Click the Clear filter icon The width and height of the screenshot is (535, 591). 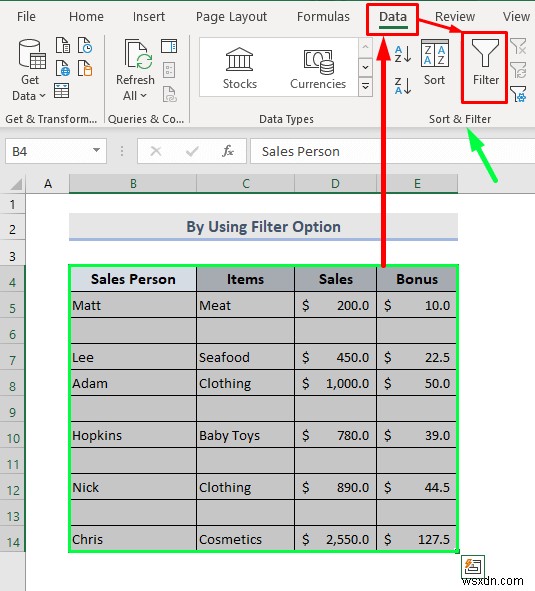point(518,46)
